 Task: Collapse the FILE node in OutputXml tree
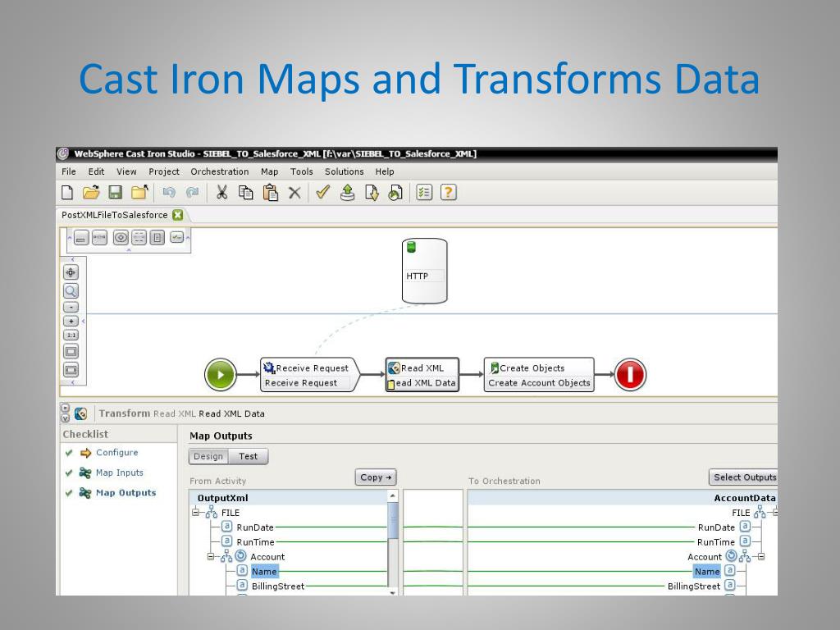(x=195, y=513)
